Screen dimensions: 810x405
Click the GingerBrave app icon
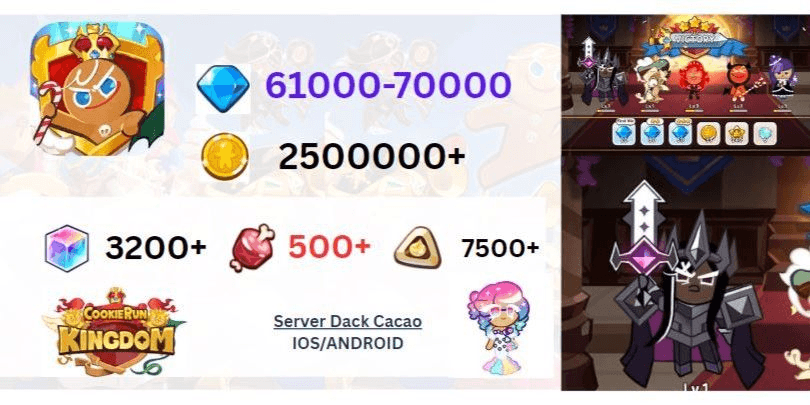click(98, 88)
